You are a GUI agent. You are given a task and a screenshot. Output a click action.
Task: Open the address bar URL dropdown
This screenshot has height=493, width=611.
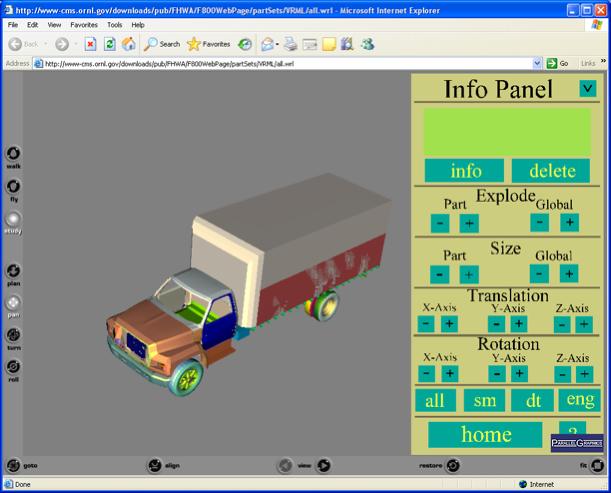536,63
